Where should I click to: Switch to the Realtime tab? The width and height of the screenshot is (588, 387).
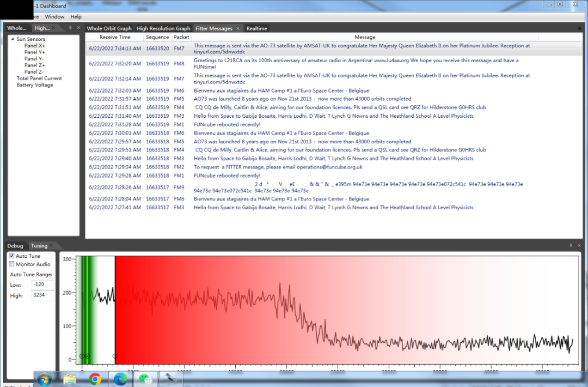click(257, 28)
